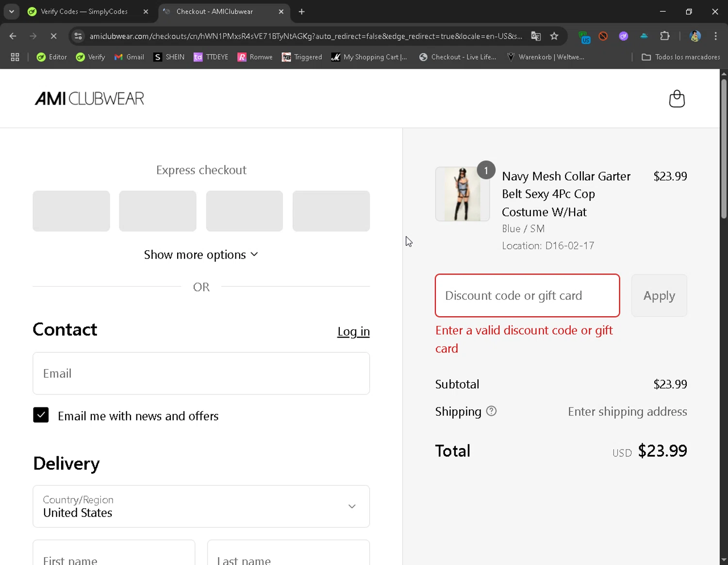Switch to Verify Codes — SimplyCodes tab
Viewport: 728px width, 565px height.
(x=84, y=12)
